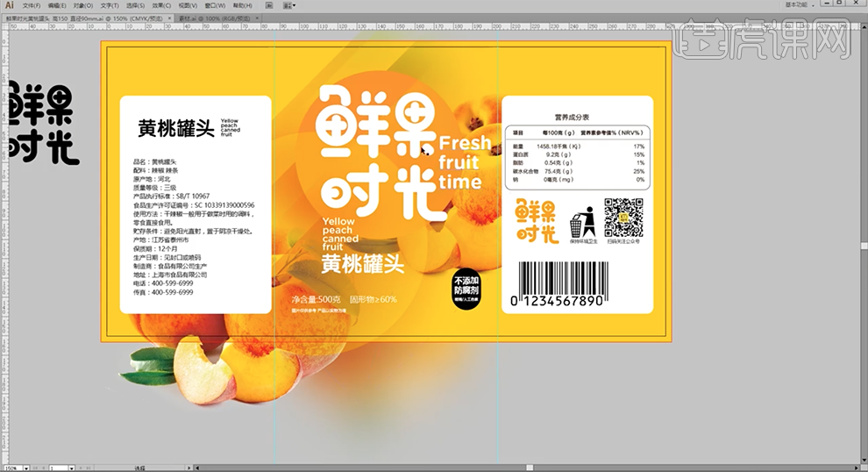Select the 产地：江苏省泰州市 line
This screenshot has width=868, height=472.
(x=160, y=240)
